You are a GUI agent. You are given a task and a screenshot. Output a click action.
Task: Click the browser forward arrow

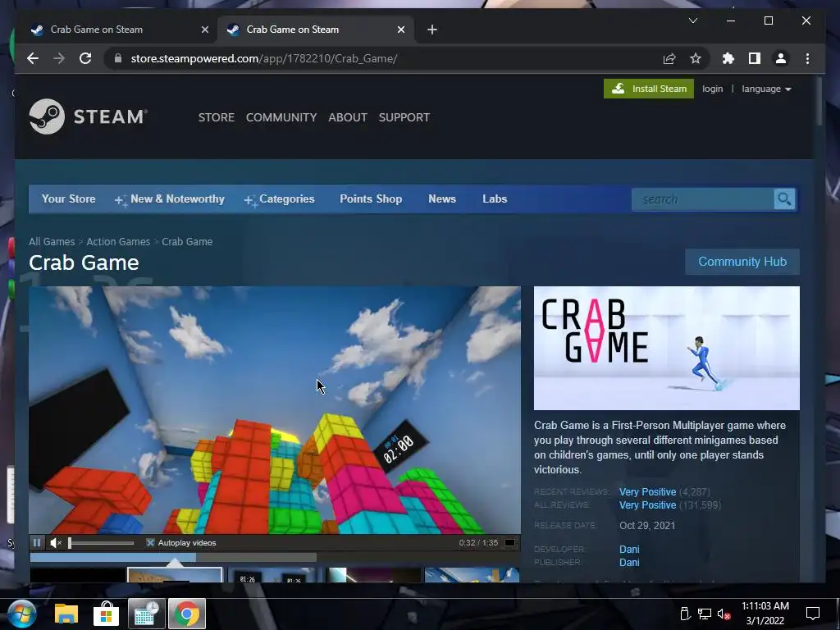(x=59, y=58)
